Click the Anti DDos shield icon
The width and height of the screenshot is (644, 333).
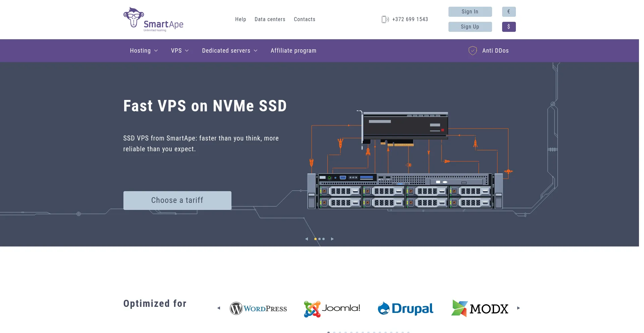473,51
